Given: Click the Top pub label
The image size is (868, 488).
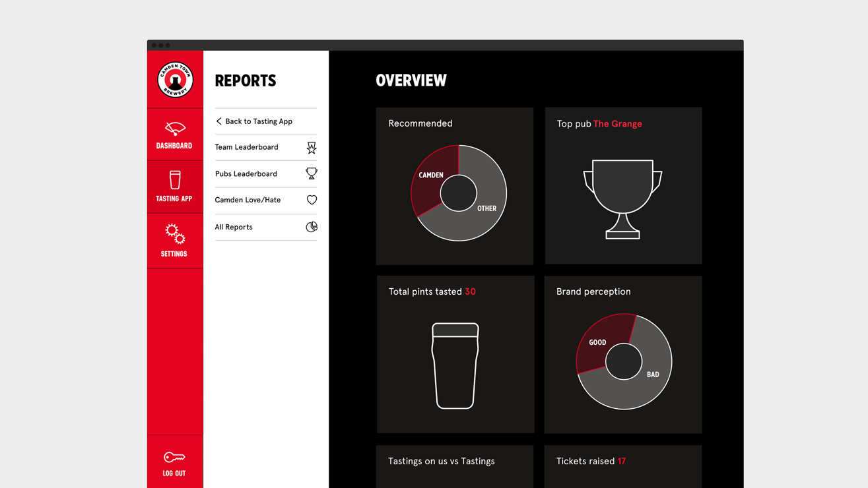Looking at the screenshot, I should tap(574, 124).
